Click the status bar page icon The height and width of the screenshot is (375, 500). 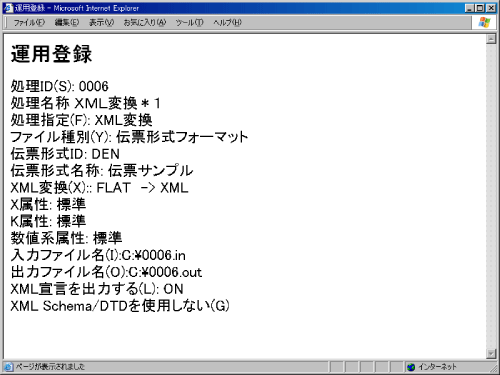pos(9,367)
